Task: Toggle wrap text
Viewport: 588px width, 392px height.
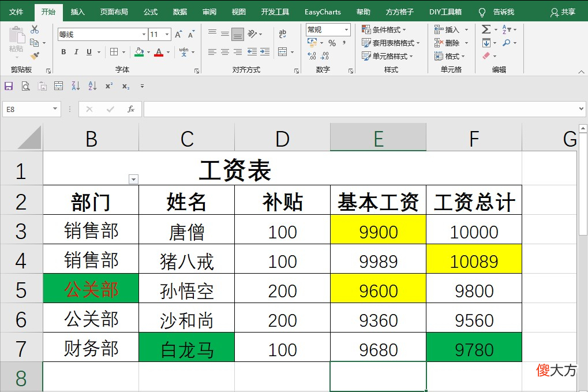Action: [283, 33]
